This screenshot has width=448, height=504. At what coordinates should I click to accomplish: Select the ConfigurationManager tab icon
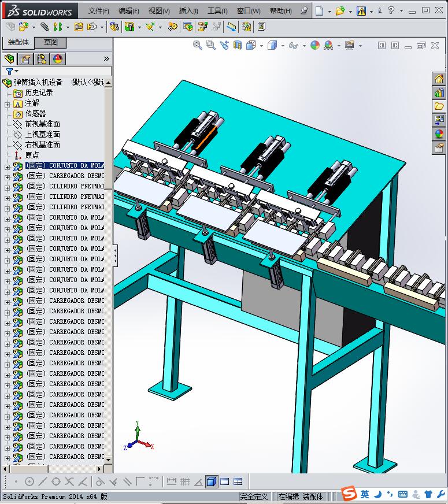click(42, 59)
